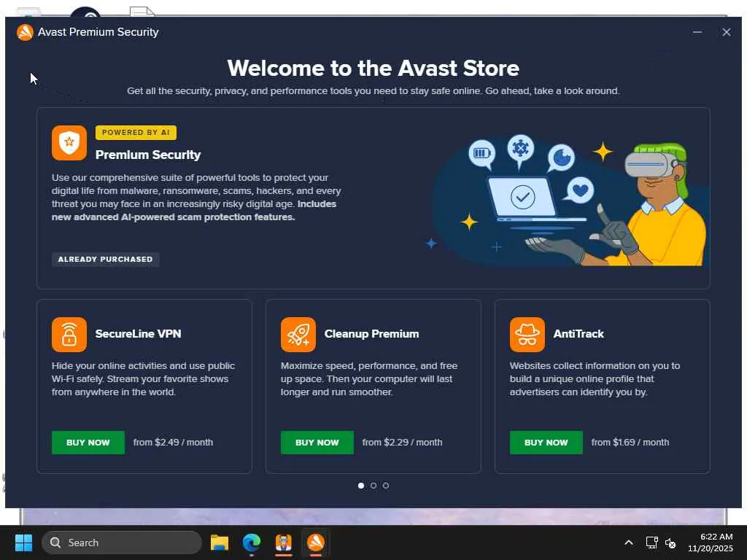Click the Avast logo in title bar

(25, 32)
